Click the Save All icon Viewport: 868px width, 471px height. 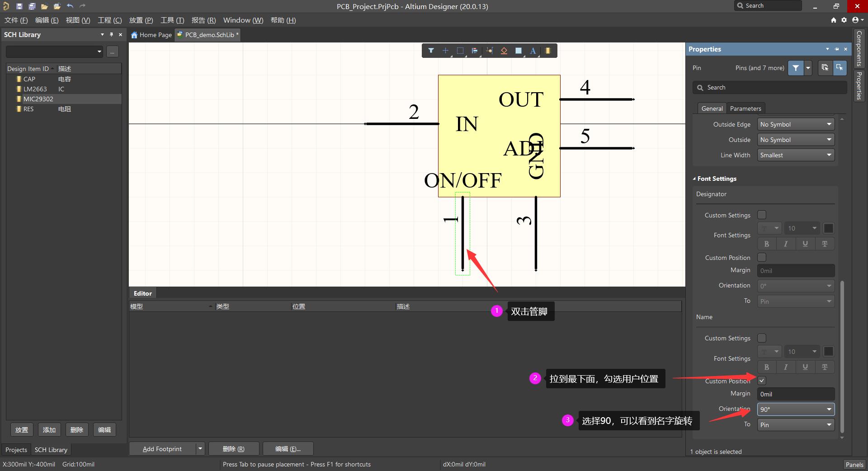pyautogui.click(x=32, y=6)
